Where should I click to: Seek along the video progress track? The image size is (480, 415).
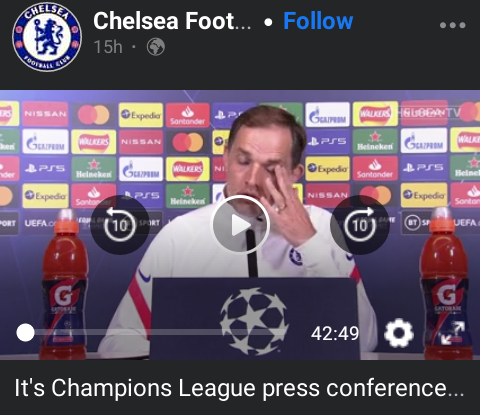156,332
